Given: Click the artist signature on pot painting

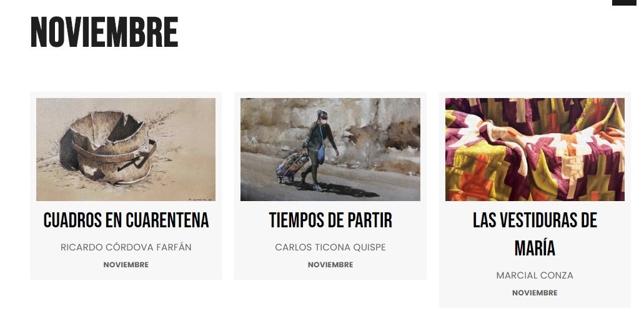Looking at the screenshot, I should [x=199, y=199].
